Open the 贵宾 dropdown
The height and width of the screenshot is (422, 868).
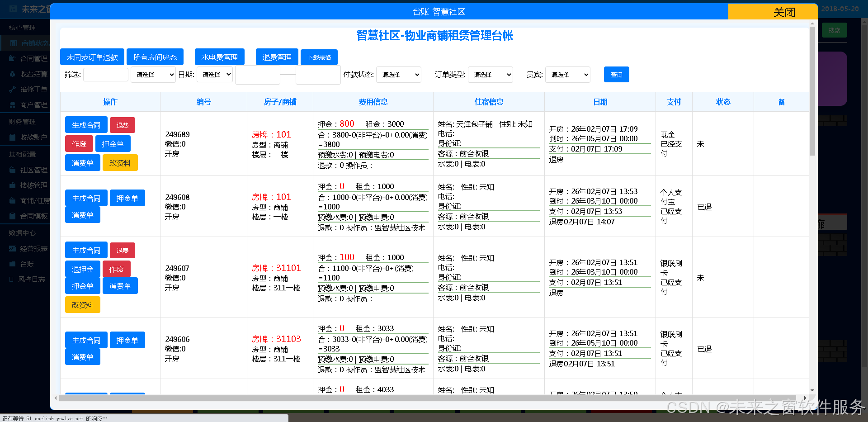(567, 75)
